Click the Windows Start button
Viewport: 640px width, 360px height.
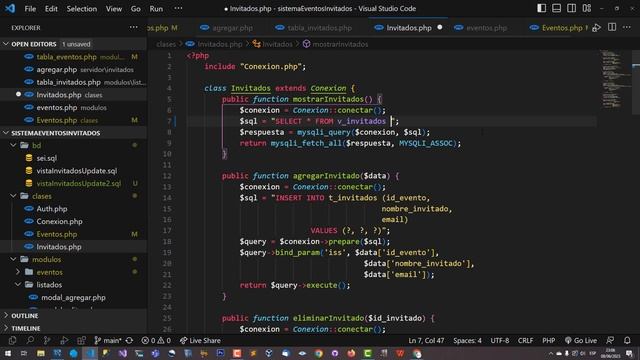8,353
